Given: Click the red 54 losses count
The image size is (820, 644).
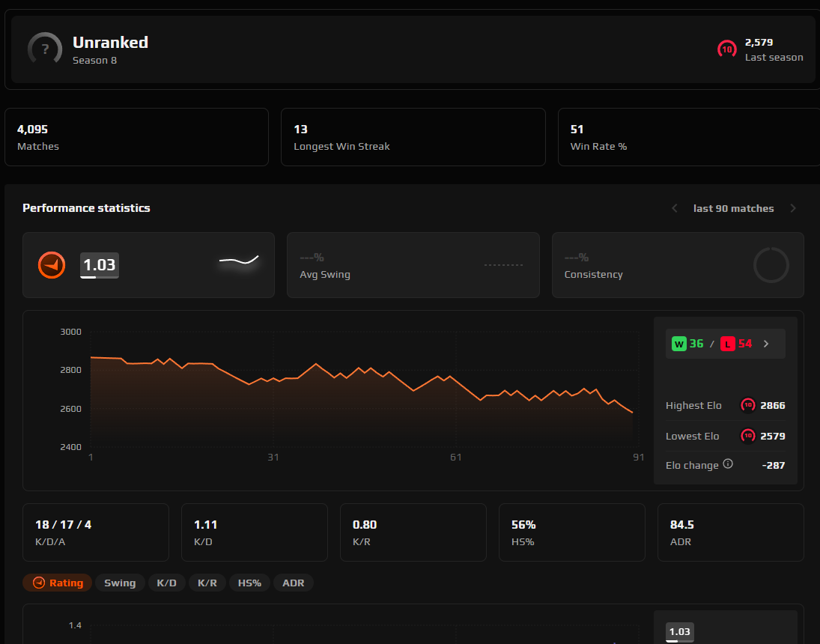Looking at the screenshot, I should [745, 344].
